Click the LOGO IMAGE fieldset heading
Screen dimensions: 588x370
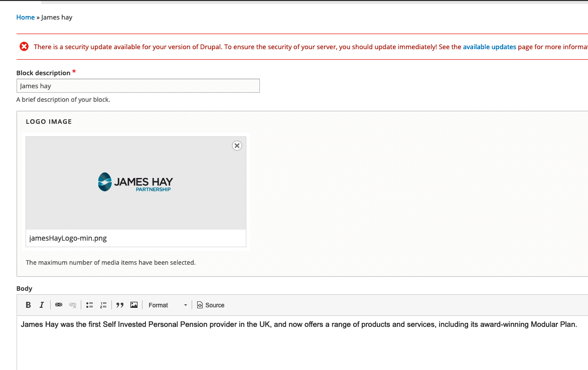click(49, 121)
